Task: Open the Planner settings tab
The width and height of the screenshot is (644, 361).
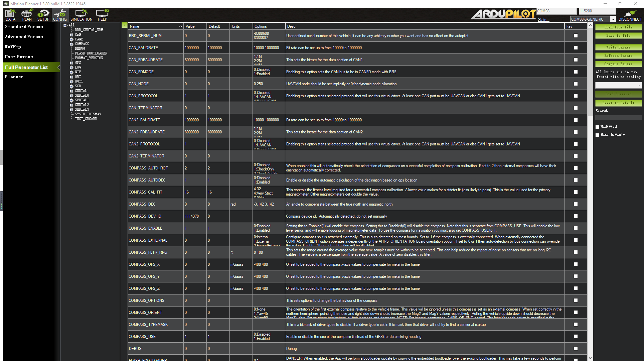Action: coord(14,77)
